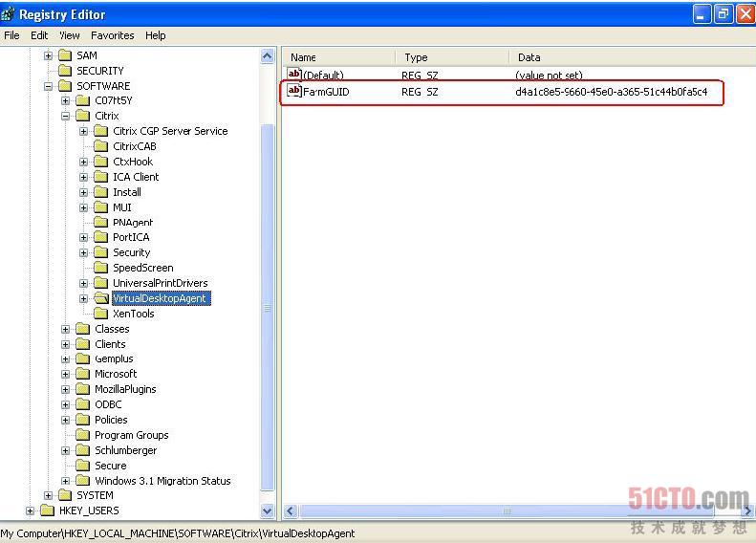The width and height of the screenshot is (756, 543).
Task: Click tree pane scroll down arrow
Action: point(267,510)
